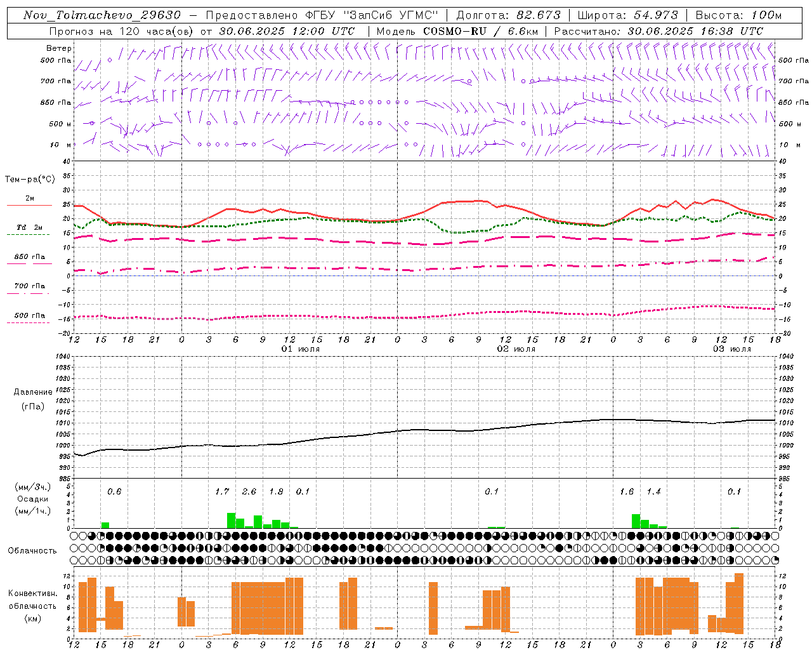
Task: Click the (мм/3ч.) units label
Action: [32, 487]
